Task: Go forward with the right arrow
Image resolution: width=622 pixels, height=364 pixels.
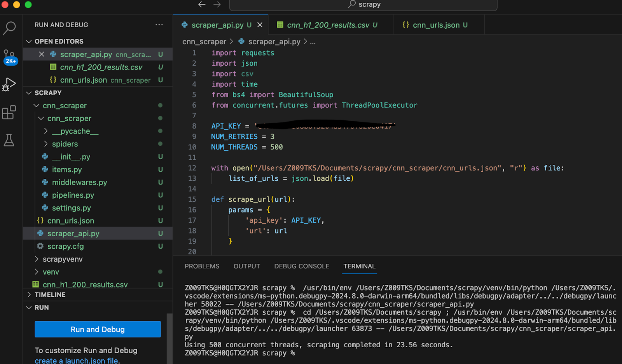Action: [x=217, y=4]
